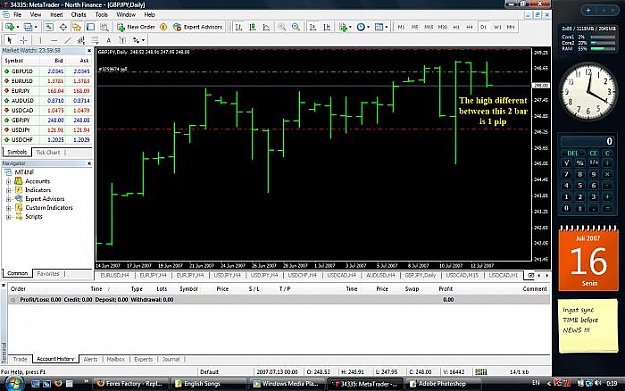Switch to Line Chart mode

click(266, 27)
